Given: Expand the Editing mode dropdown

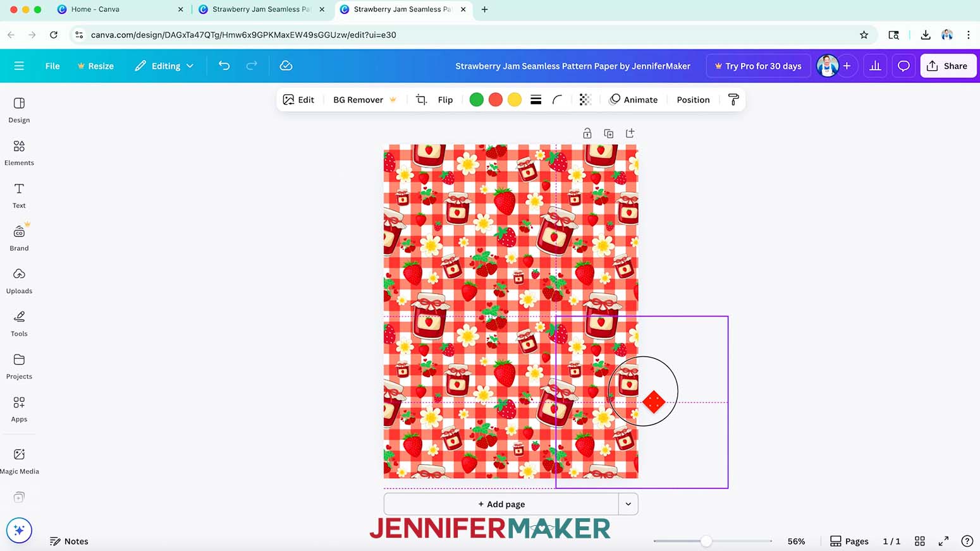Looking at the screenshot, I should click(x=164, y=66).
